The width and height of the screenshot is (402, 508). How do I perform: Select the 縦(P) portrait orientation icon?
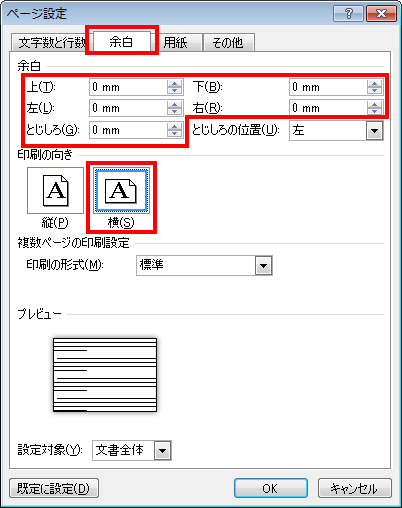(55, 190)
